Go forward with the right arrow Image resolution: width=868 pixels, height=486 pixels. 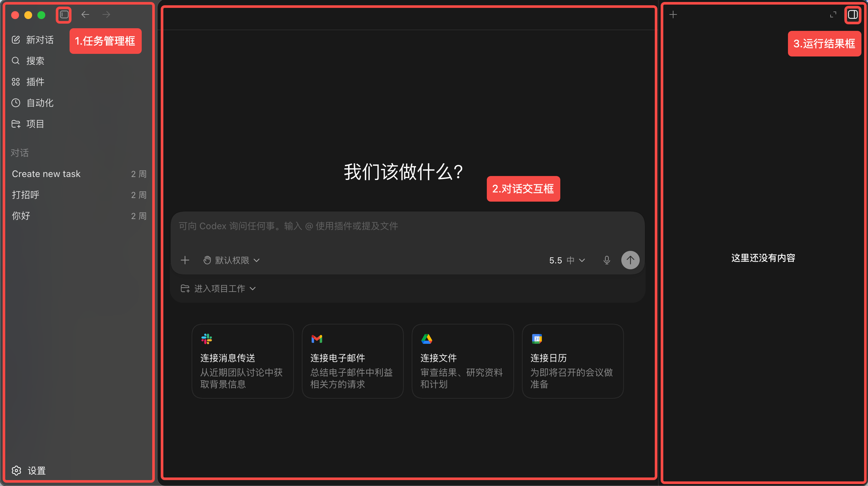click(x=106, y=14)
